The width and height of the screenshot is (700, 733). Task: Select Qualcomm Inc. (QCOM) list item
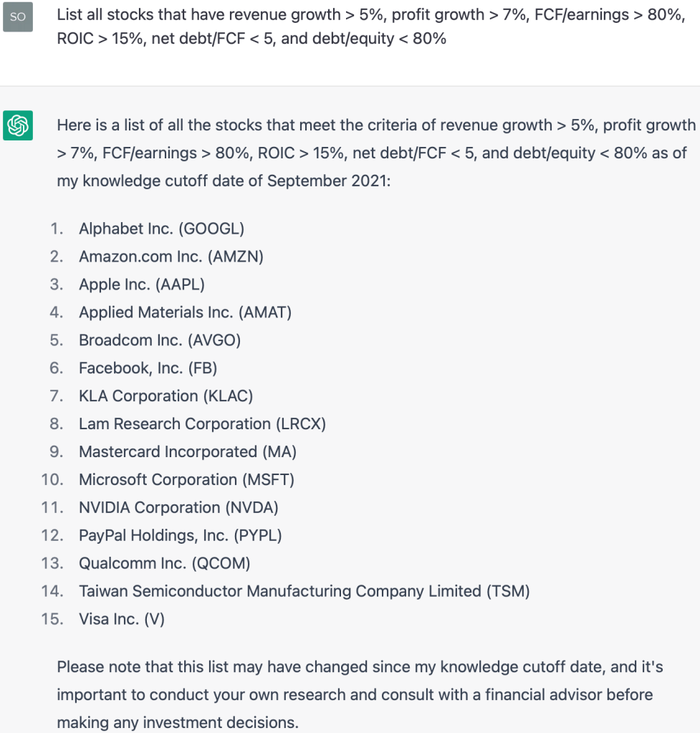click(x=165, y=564)
